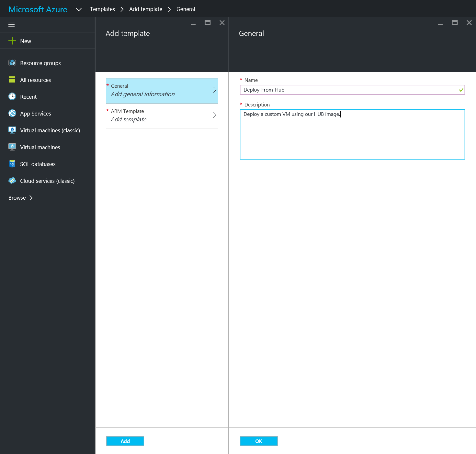Select the General information step
Image resolution: width=476 pixels, height=454 pixels.
point(162,91)
